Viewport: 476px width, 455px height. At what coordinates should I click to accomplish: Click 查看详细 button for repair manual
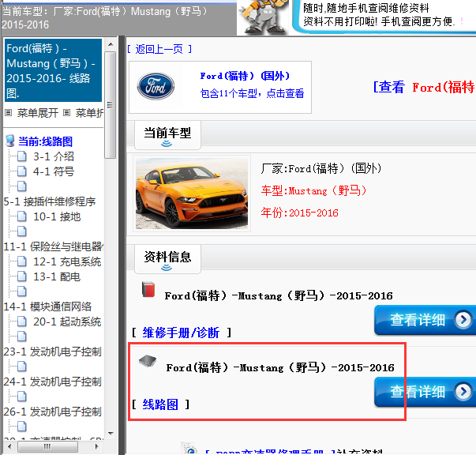point(425,320)
